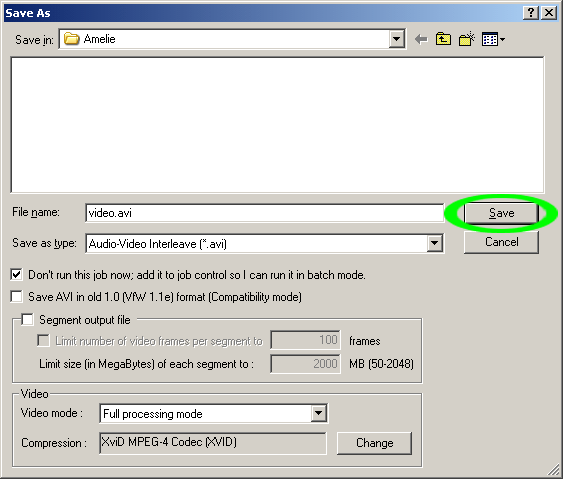563x479 pixels.
Task: Click the Save button
Action: point(501,213)
